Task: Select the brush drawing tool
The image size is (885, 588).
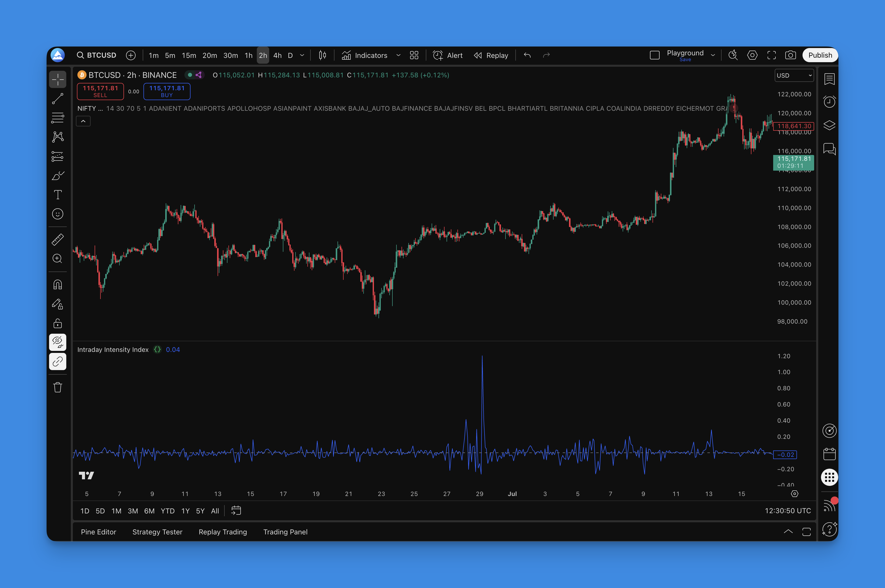Action: tap(57, 175)
